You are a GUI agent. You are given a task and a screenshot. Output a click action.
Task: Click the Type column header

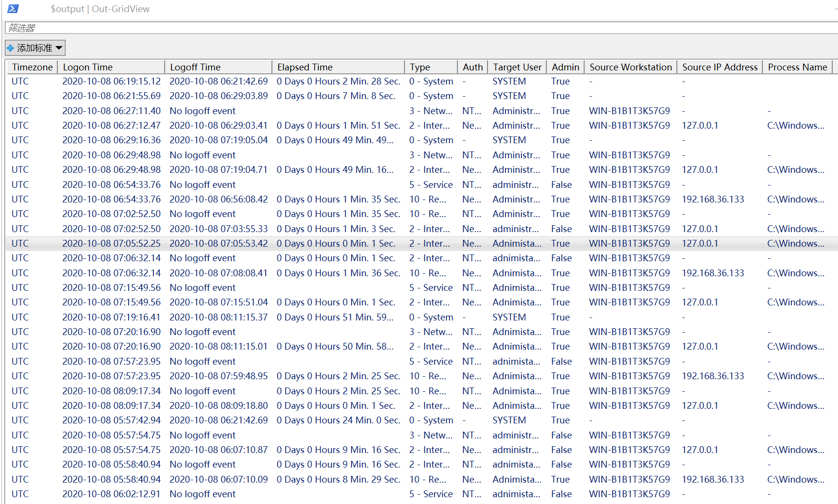[431, 67]
